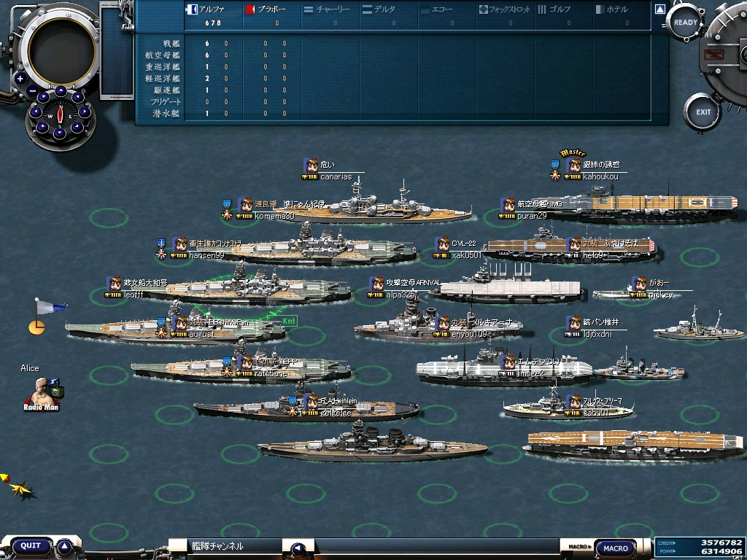747x560 pixels.
Task: Select the アルファ team tab
Action: 213,15
